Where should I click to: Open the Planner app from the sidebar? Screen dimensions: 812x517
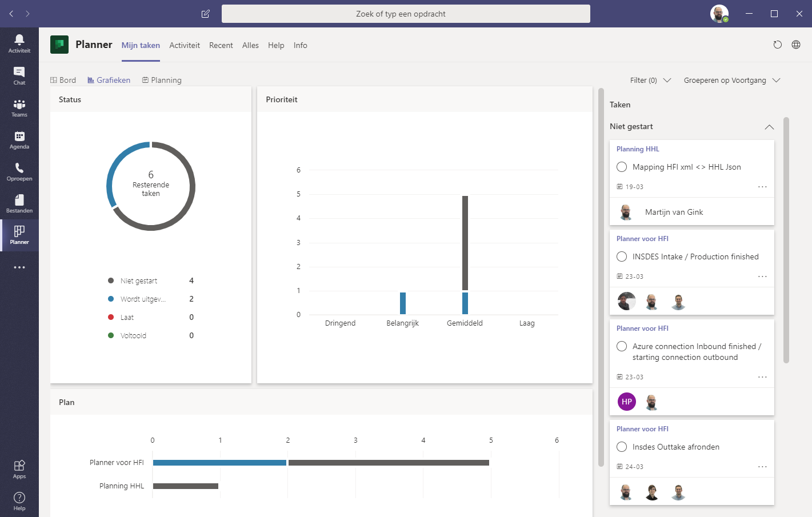(x=19, y=235)
